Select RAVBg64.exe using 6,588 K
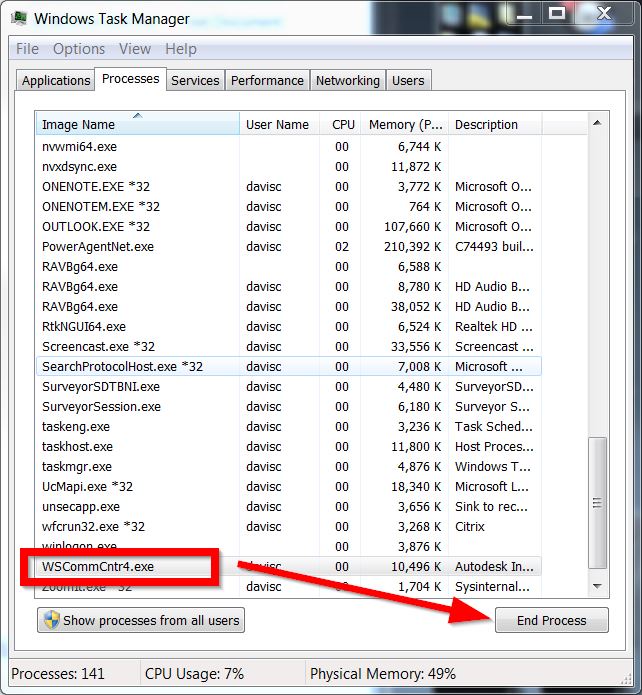Screen dimensions: 642x695 click(x=289, y=267)
